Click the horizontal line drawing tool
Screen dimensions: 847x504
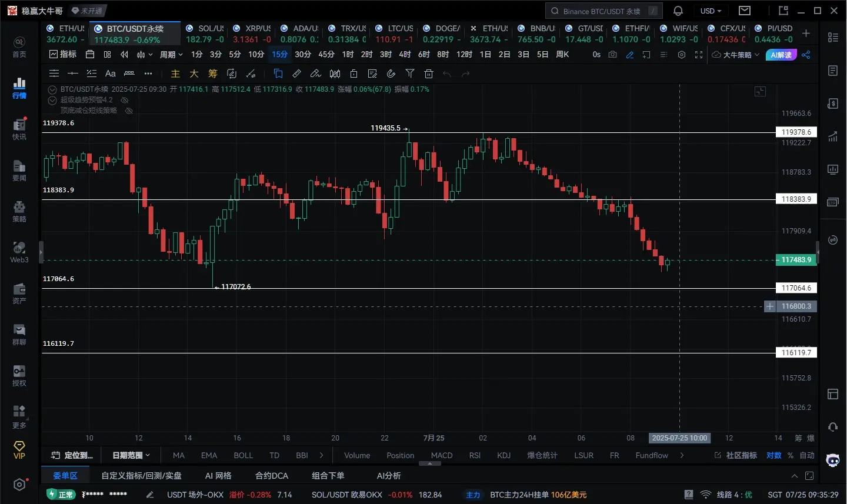coord(73,74)
